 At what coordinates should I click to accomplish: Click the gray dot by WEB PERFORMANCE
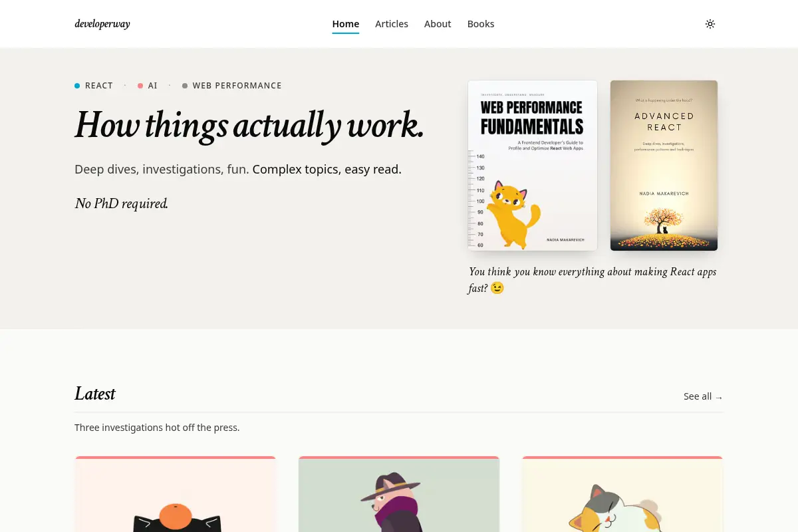(185, 86)
